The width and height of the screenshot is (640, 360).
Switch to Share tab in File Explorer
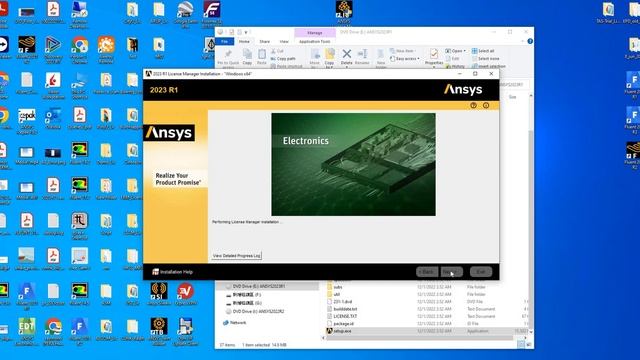(264, 41)
